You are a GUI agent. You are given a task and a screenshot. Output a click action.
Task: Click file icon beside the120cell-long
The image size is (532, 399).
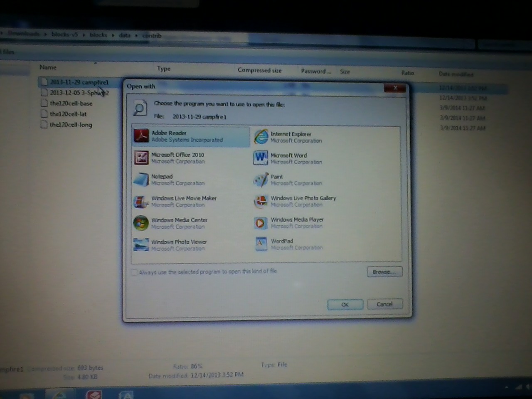coord(44,124)
